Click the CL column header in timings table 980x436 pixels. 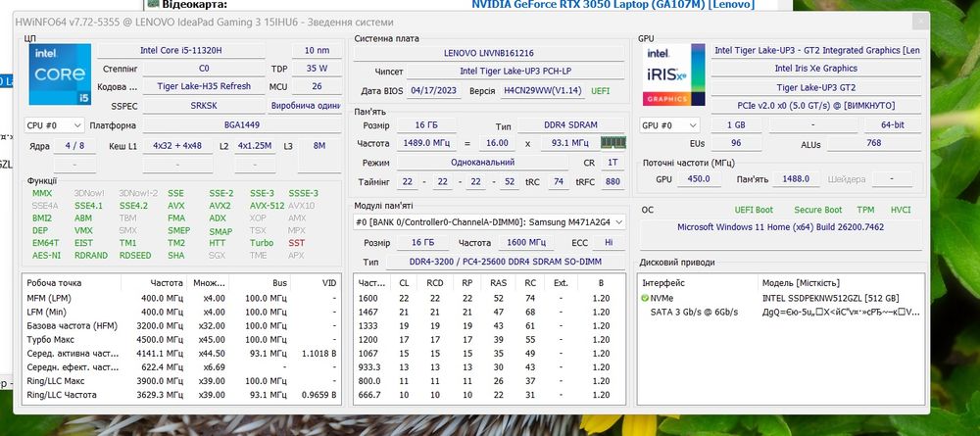coord(404,283)
